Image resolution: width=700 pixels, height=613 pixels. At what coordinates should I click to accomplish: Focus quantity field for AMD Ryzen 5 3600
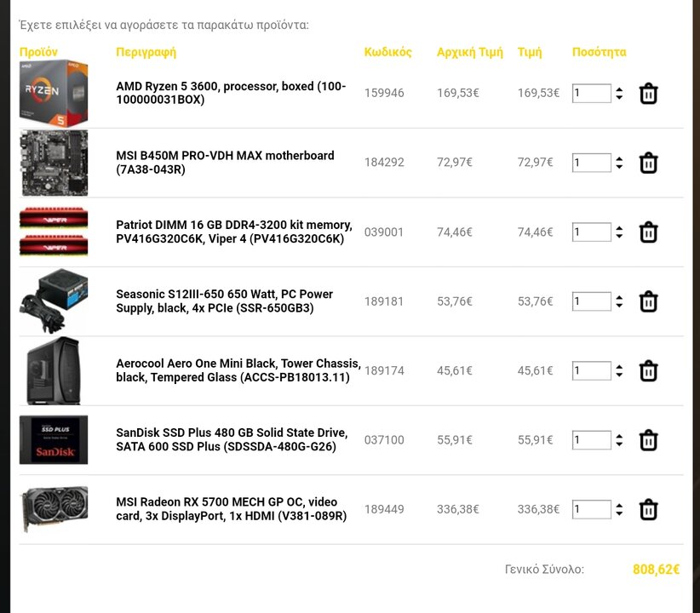(x=592, y=94)
